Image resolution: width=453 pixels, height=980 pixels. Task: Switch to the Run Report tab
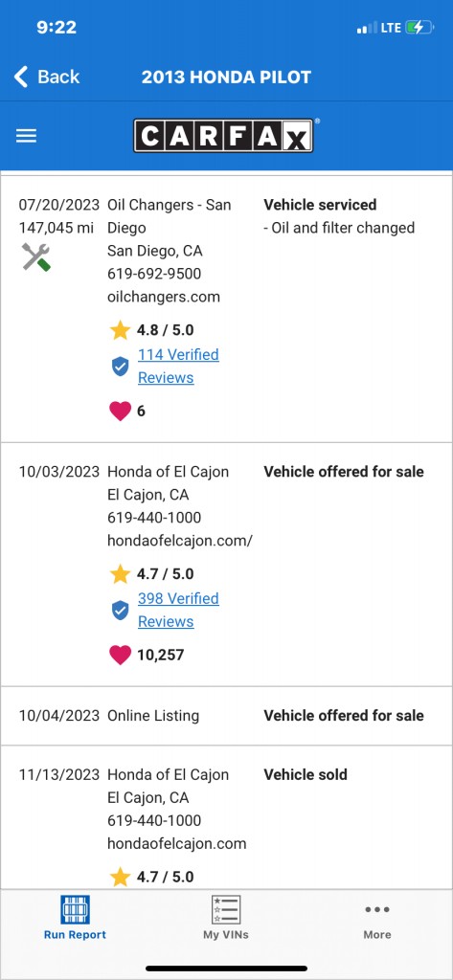coord(75,917)
